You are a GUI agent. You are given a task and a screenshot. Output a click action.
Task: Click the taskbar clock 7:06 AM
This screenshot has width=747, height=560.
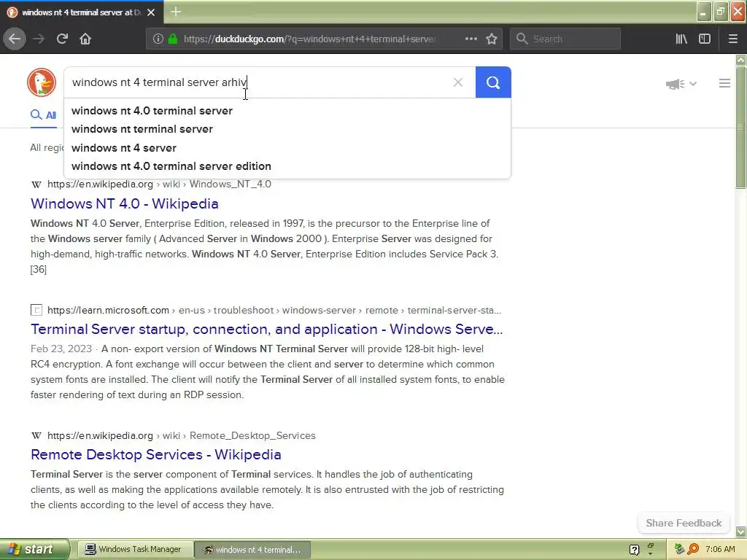pos(720,549)
